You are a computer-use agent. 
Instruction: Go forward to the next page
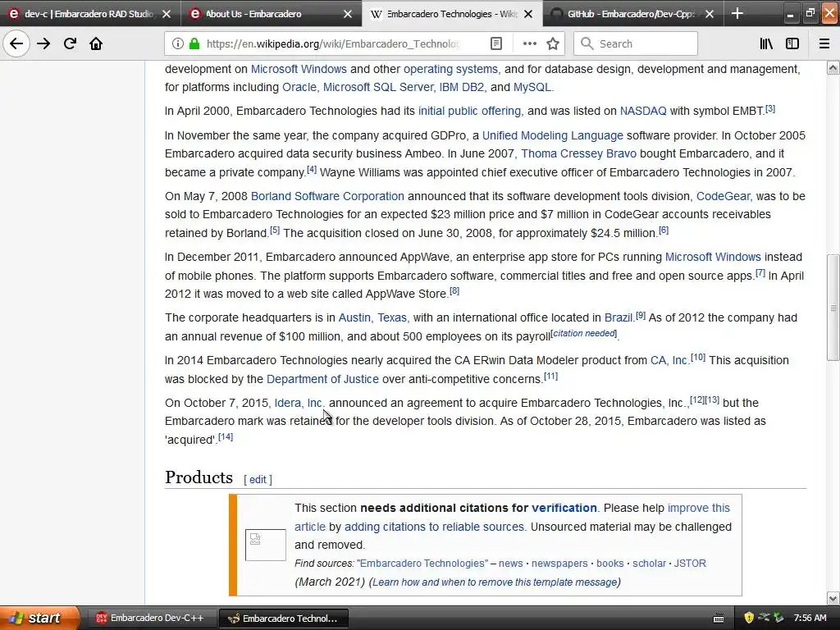pos(43,43)
